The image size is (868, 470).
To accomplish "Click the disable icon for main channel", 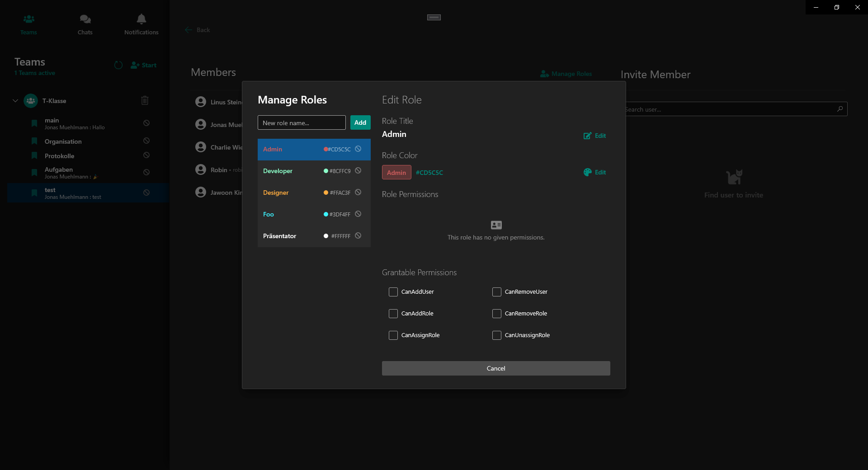I will 146,123.
